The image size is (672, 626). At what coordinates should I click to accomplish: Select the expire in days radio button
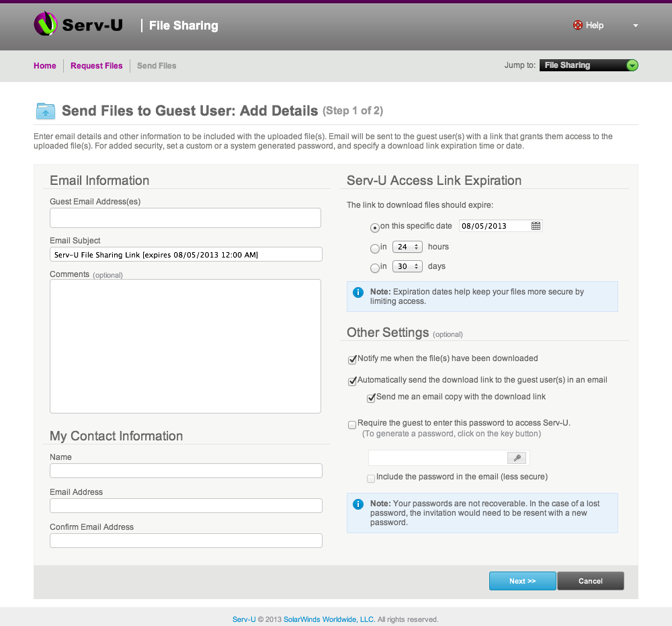375,268
